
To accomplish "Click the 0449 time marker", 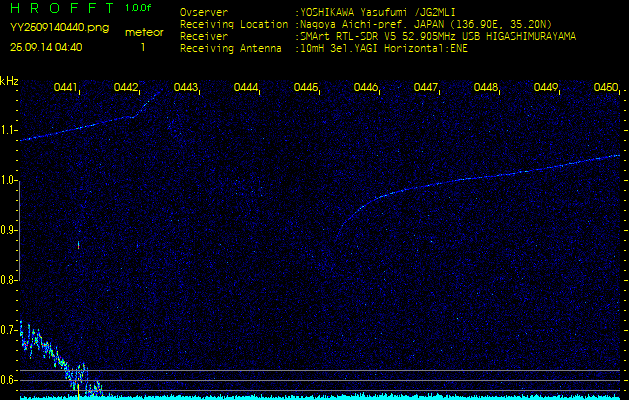I will pos(546,88).
